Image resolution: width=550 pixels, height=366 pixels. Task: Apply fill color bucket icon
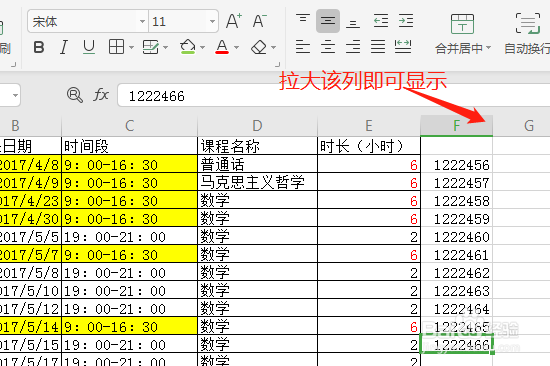pyautogui.click(x=188, y=47)
